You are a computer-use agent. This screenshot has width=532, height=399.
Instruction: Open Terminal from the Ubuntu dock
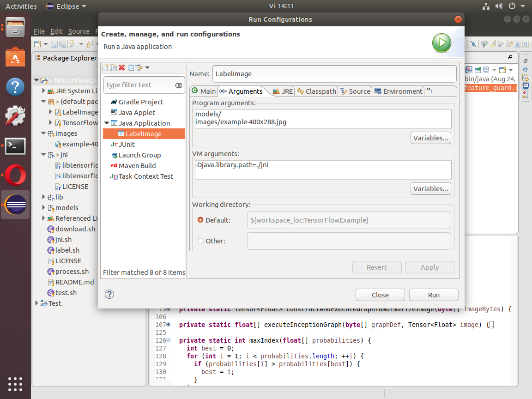pyautogui.click(x=15, y=146)
